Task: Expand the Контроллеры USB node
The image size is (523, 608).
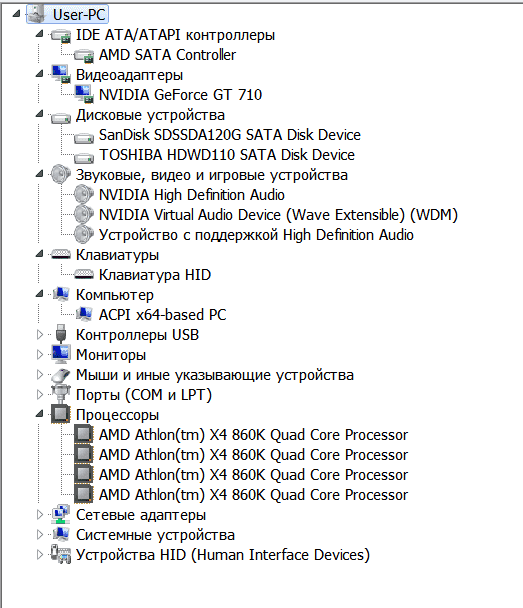Action: pos(40,335)
